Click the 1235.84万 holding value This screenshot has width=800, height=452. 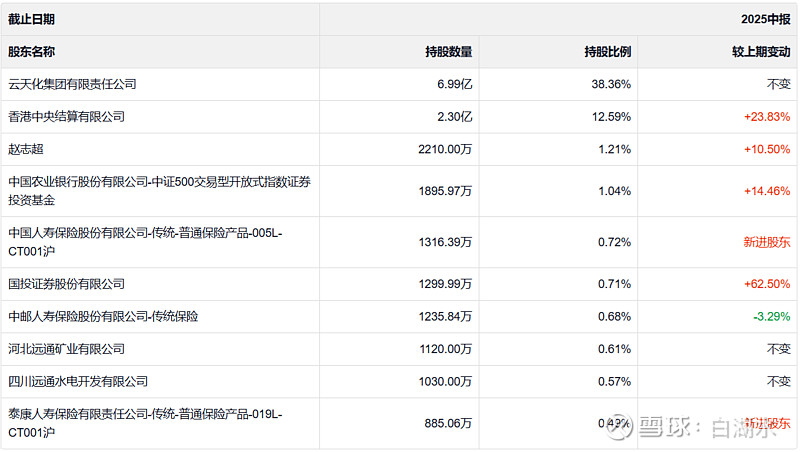tap(445, 317)
